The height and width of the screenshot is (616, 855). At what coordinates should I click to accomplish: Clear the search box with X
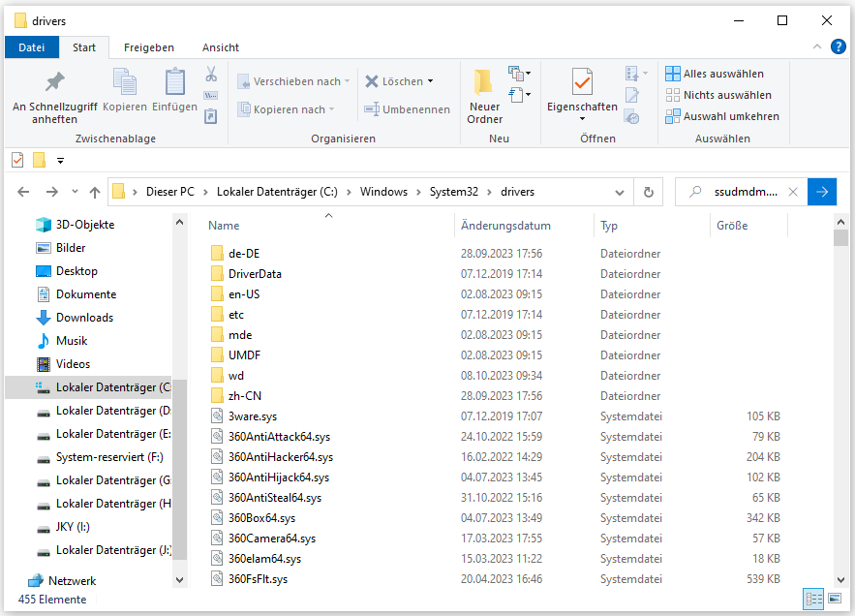click(x=793, y=192)
